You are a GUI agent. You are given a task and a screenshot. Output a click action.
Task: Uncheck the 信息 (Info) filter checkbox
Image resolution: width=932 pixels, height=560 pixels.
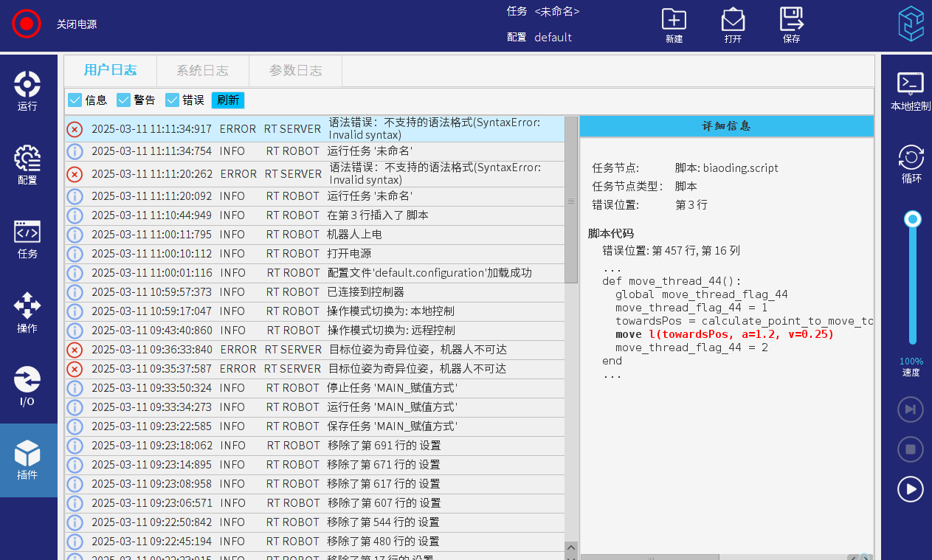point(75,100)
